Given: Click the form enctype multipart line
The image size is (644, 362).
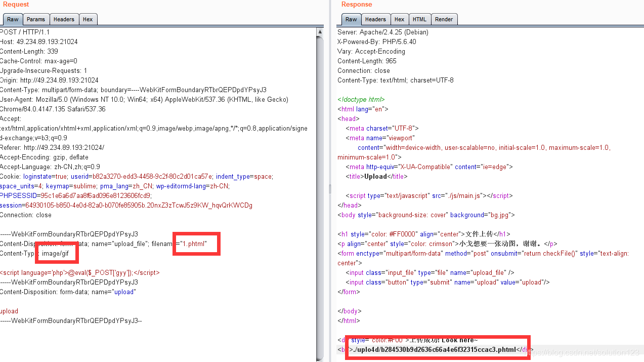Looking at the screenshot, I should (x=483, y=258).
